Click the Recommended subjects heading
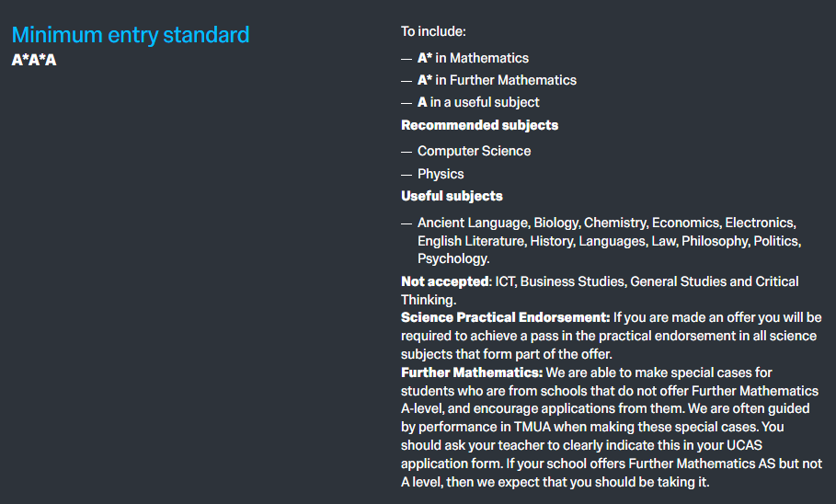Viewport: 836px width, 504px height. (480, 125)
